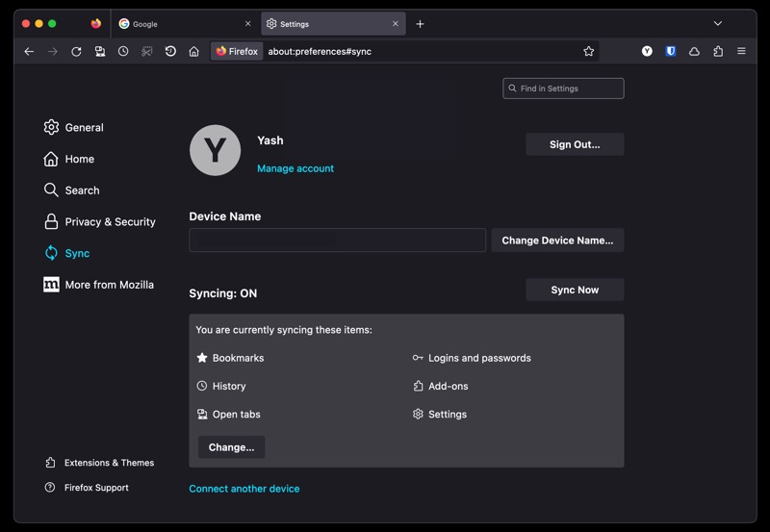Viewport: 770px width, 532px height.
Task: Bookmark this page with the star
Action: click(x=589, y=52)
